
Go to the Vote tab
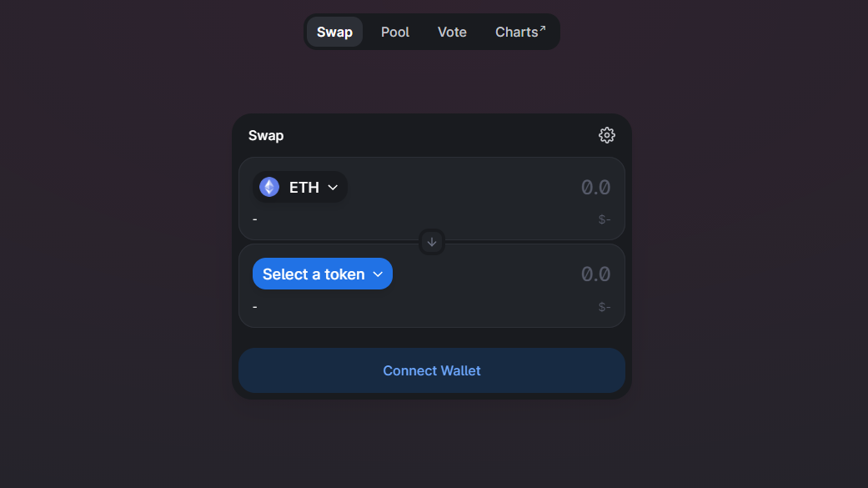click(452, 32)
